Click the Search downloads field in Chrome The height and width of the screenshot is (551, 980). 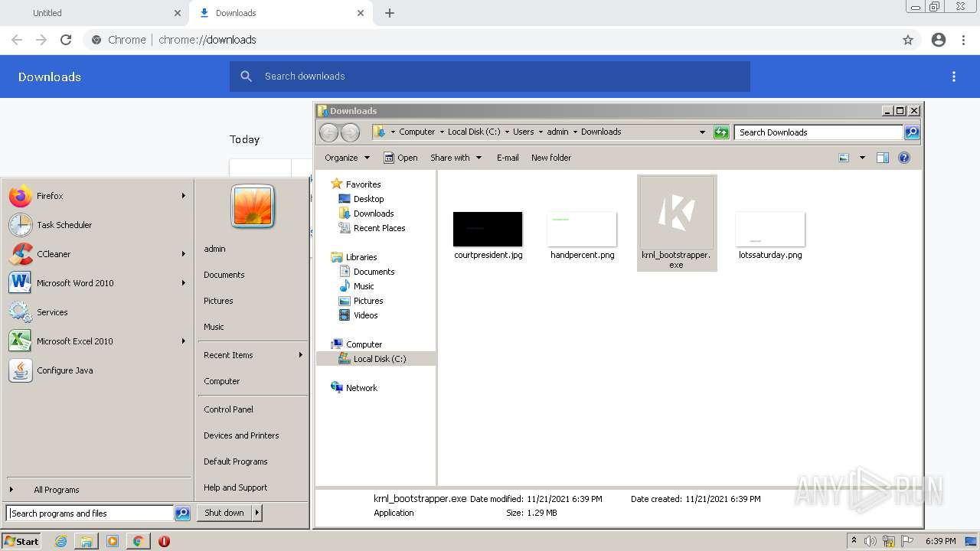coord(490,77)
